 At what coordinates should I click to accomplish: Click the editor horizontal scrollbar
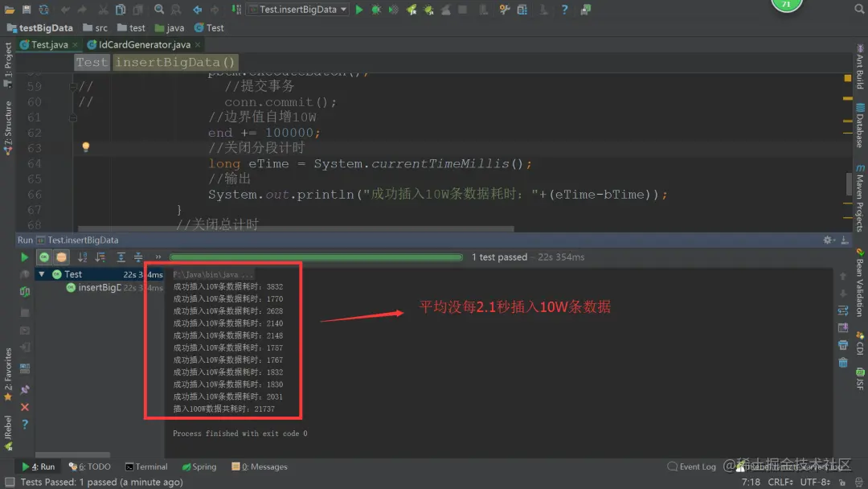pos(296,228)
